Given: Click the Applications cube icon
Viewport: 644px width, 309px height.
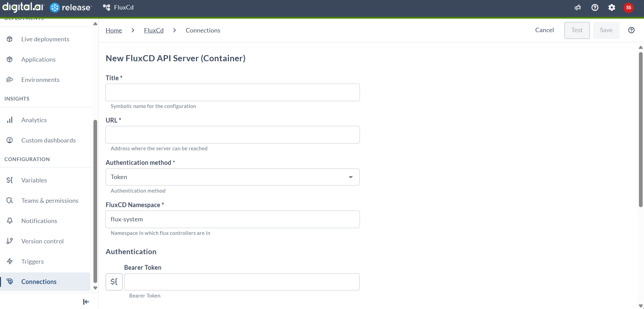Looking at the screenshot, I should click(10, 59).
